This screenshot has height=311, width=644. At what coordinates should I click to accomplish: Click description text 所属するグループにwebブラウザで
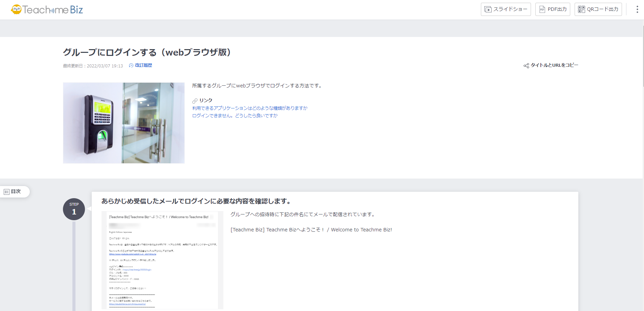pos(257,86)
